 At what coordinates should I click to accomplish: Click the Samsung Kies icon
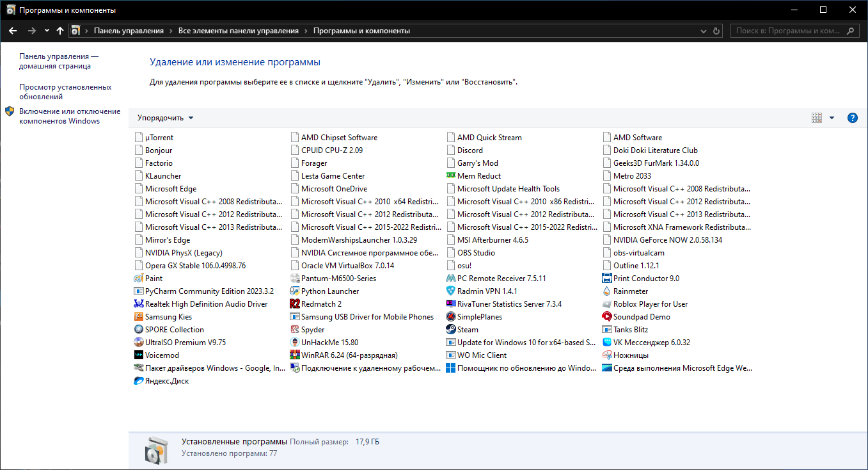[x=139, y=317]
